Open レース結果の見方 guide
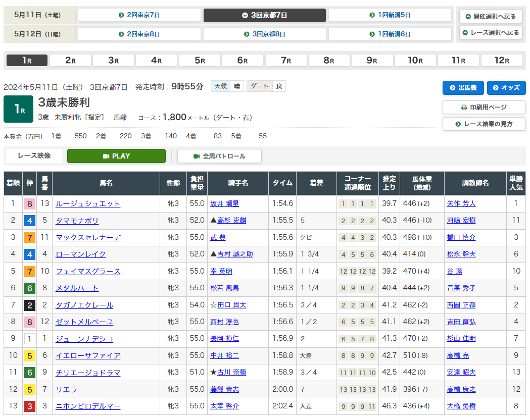The height and width of the screenshot is (420, 530). pyautogui.click(x=484, y=124)
